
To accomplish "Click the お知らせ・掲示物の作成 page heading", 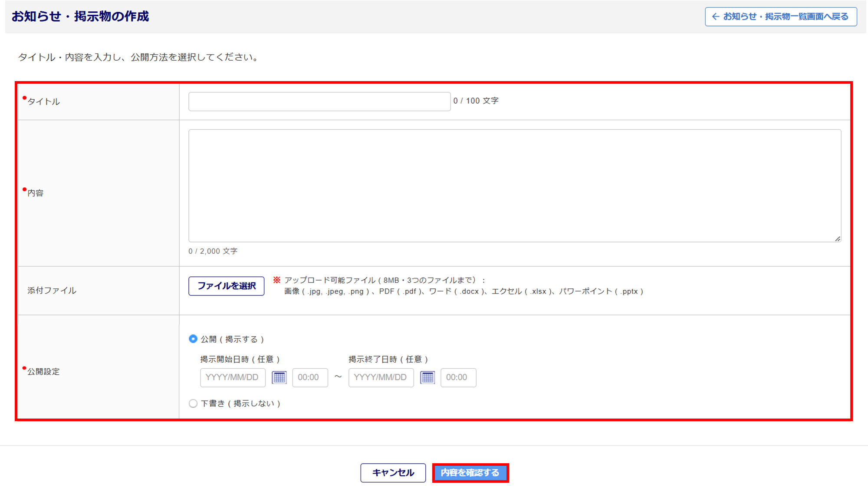I will (80, 16).
